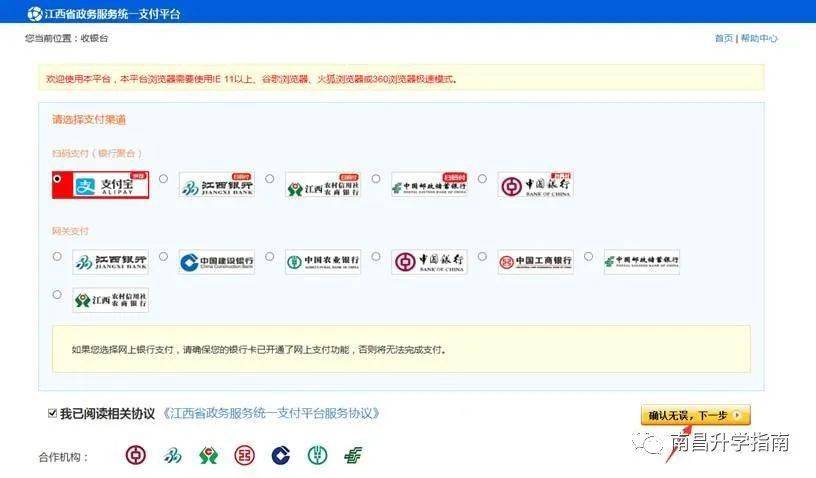
Task: Select the 中国工商银行 radio button
Action: point(482,256)
